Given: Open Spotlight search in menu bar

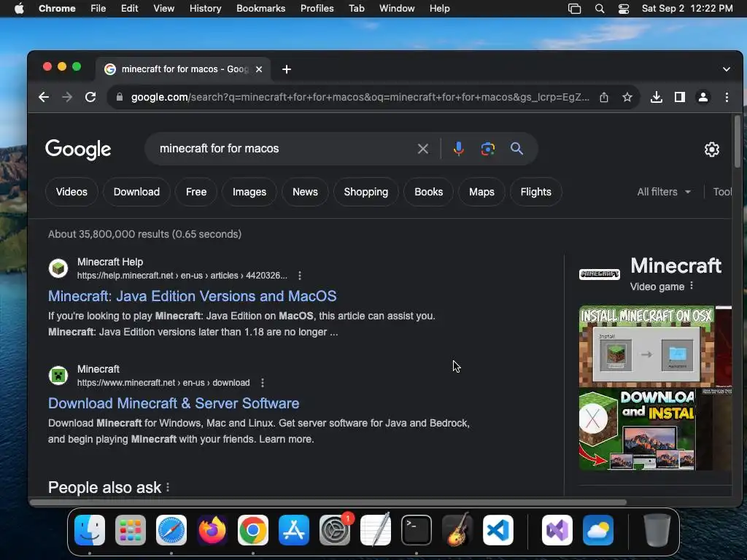Looking at the screenshot, I should [x=600, y=9].
